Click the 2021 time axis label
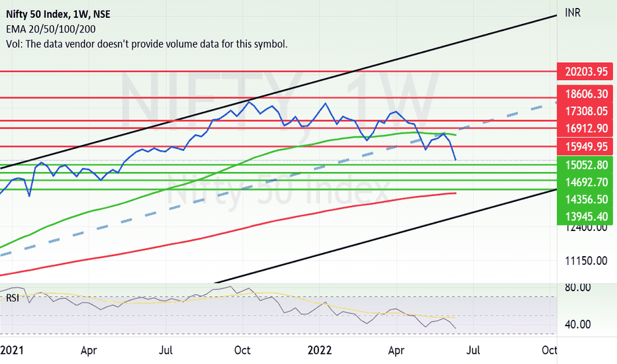This screenshot has height=364, width=617. [x=12, y=350]
